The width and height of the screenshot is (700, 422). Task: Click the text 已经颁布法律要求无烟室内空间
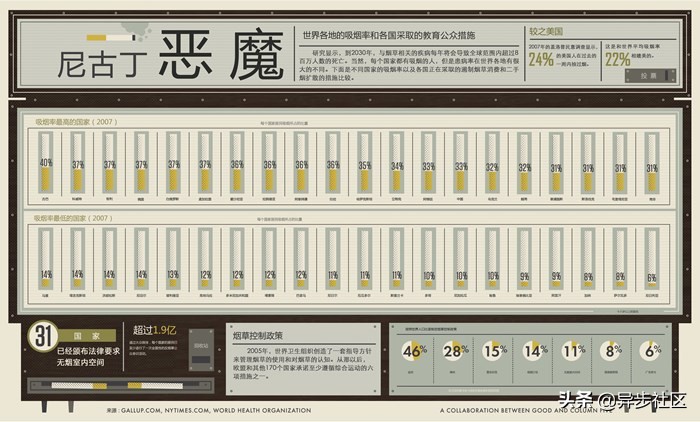[88, 356]
